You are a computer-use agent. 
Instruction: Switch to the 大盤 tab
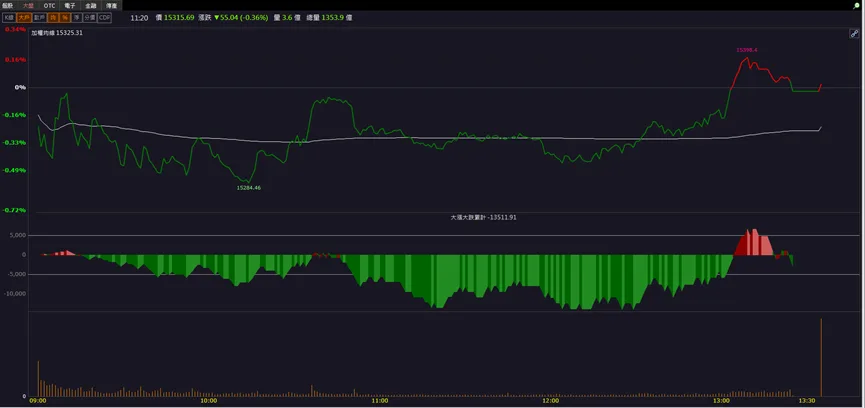coord(28,5)
